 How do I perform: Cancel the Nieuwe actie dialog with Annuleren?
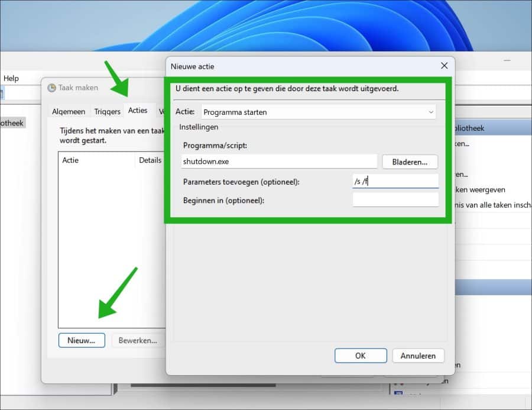tap(418, 356)
